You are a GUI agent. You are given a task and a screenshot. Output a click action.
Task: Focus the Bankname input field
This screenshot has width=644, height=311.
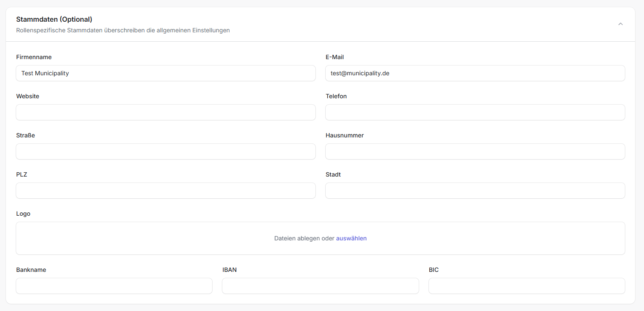pyautogui.click(x=114, y=286)
